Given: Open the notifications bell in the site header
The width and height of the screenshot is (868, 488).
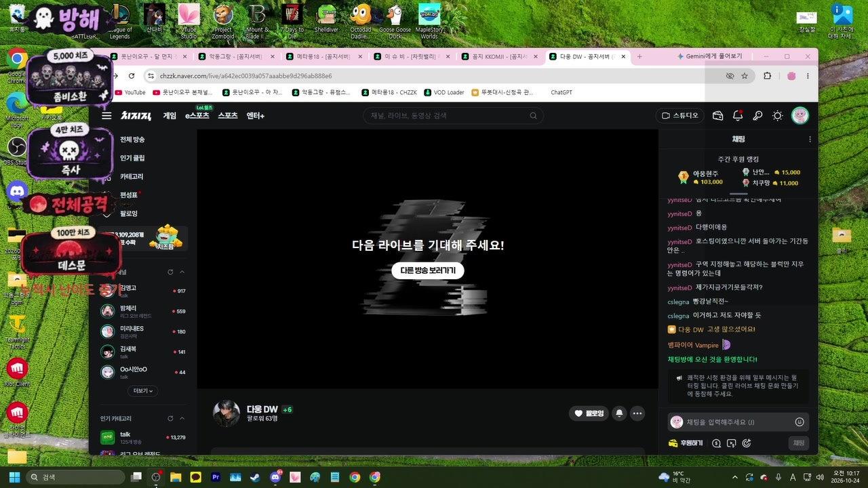Looking at the screenshot, I should [x=738, y=116].
